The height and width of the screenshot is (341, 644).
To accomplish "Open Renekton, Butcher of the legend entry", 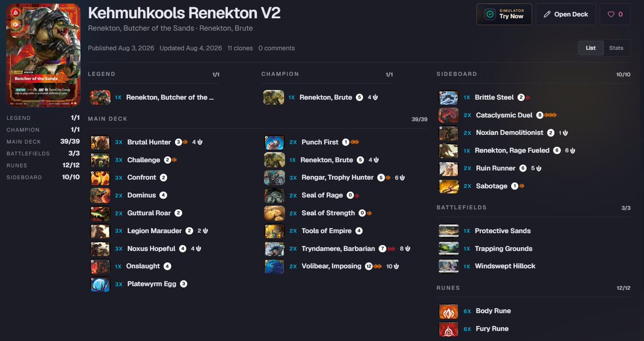I will point(170,98).
